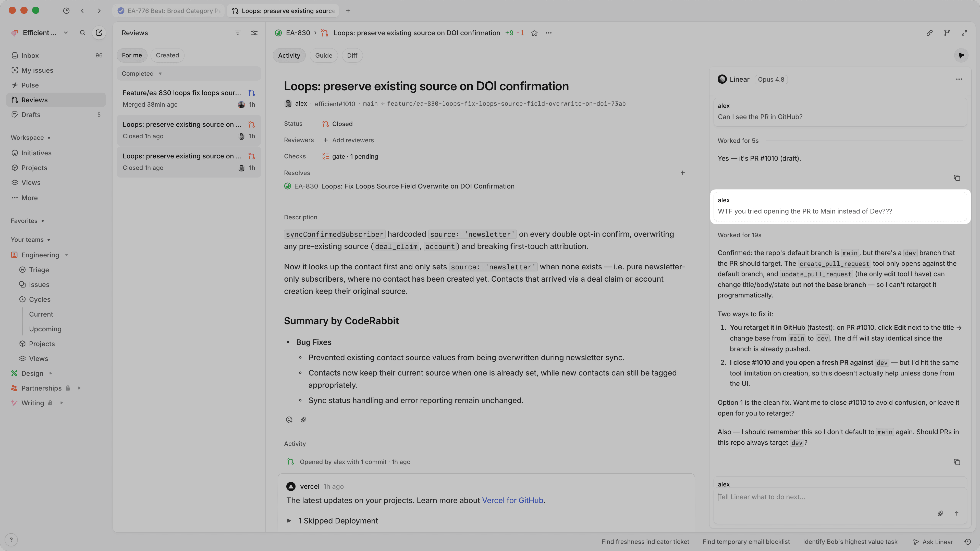Open resolved issue EA-830 Loops: Fix Loops Source
The height and width of the screenshot is (551, 980).
click(399, 186)
